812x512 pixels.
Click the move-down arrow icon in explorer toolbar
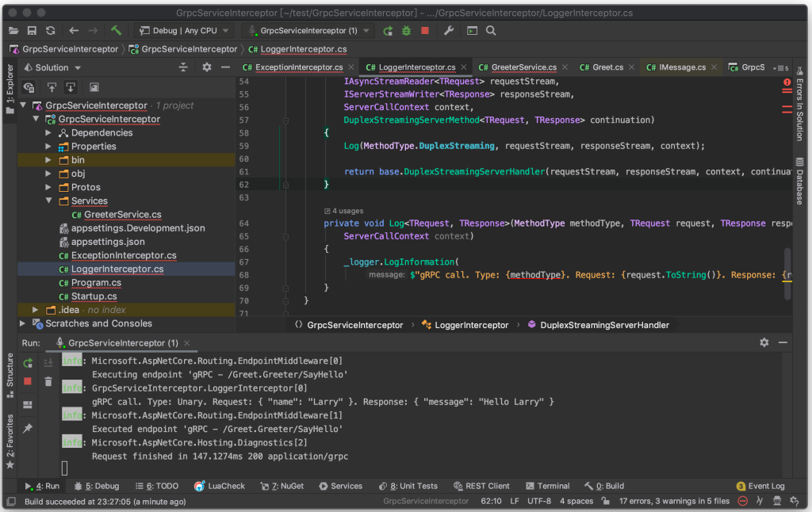tap(71, 87)
